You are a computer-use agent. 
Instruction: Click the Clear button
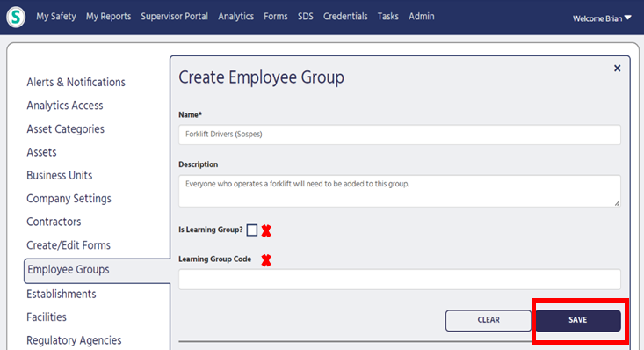[488, 320]
